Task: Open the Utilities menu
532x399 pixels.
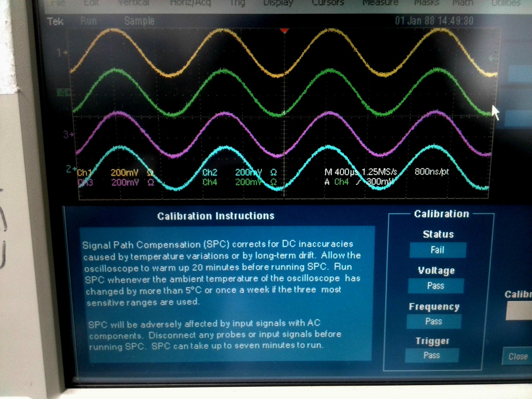Action: tap(506, 3)
